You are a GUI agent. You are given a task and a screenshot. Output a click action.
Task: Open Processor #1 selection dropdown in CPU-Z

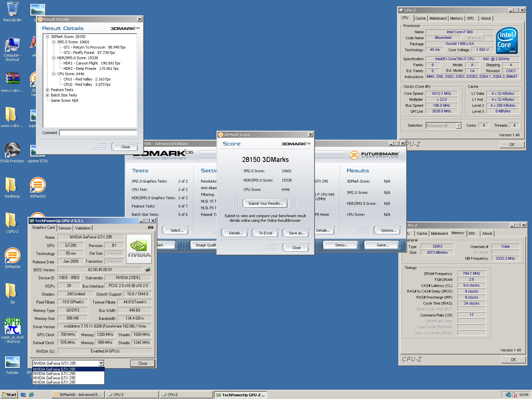coord(459,126)
